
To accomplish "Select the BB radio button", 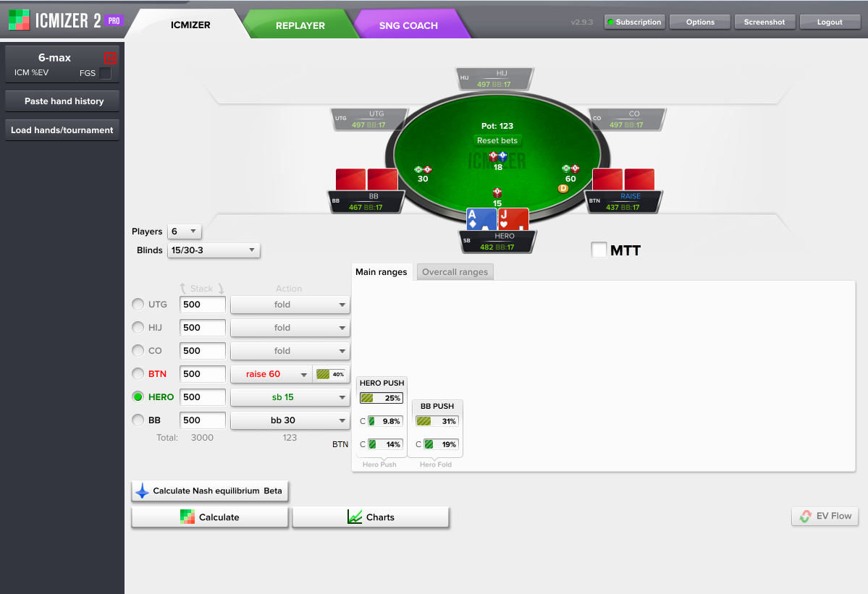I will point(138,420).
